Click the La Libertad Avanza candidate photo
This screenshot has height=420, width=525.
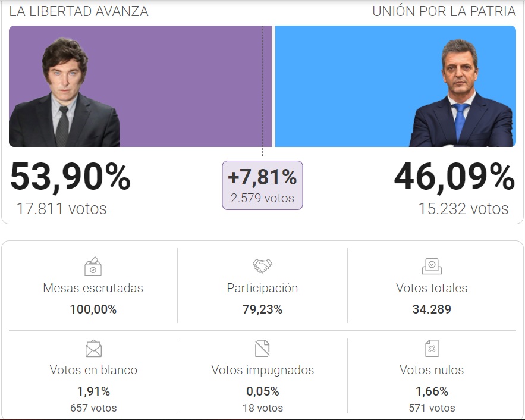pos(64,93)
